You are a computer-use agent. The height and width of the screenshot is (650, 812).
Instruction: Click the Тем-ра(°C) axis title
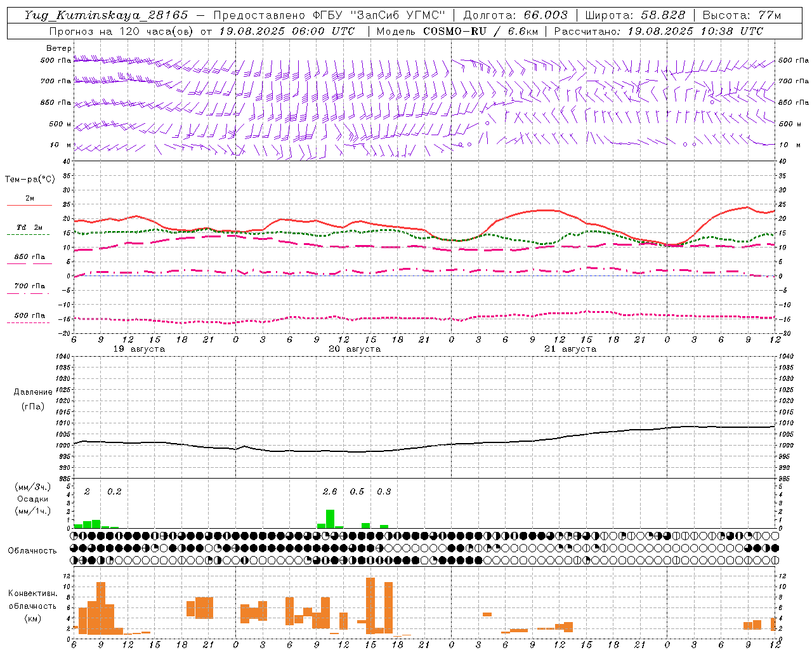tap(30, 180)
